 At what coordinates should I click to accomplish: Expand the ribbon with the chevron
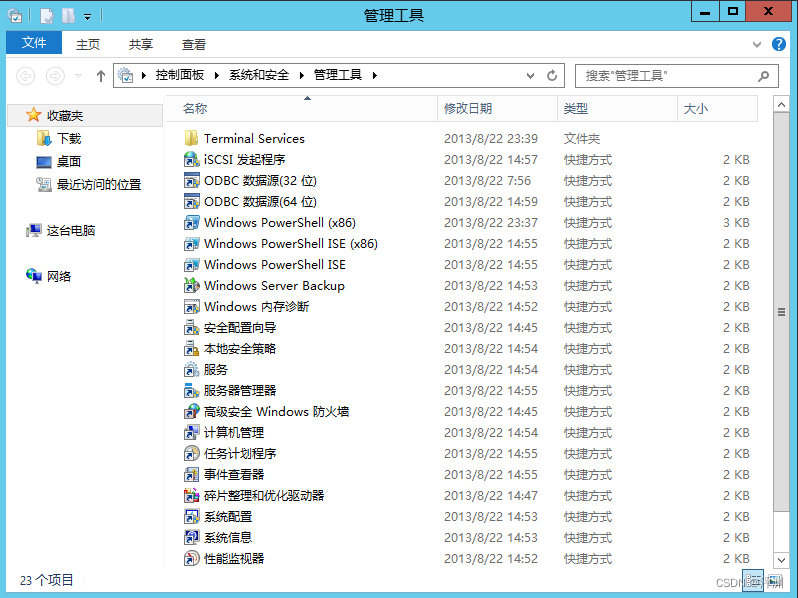(x=757, y=44)
